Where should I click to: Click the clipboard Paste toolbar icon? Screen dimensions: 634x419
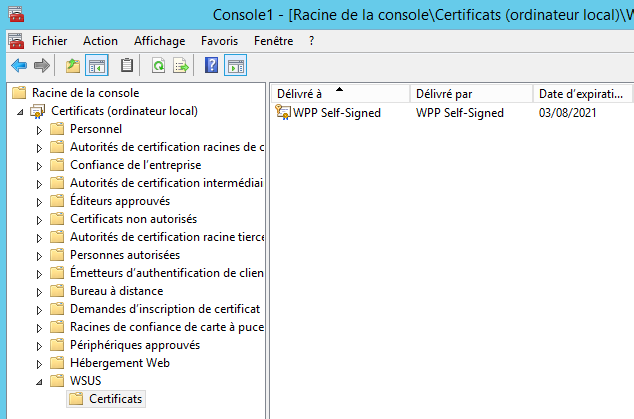coord(127,65)
